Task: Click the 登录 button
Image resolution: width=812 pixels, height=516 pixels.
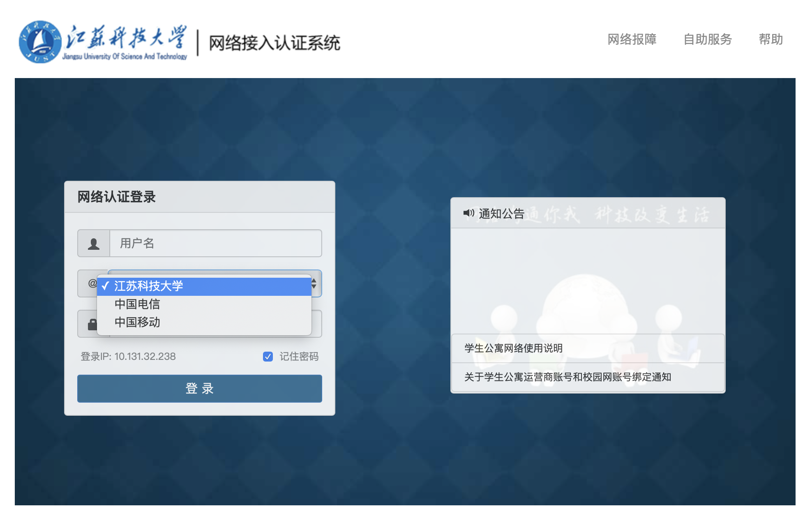Action: (200, 388)
